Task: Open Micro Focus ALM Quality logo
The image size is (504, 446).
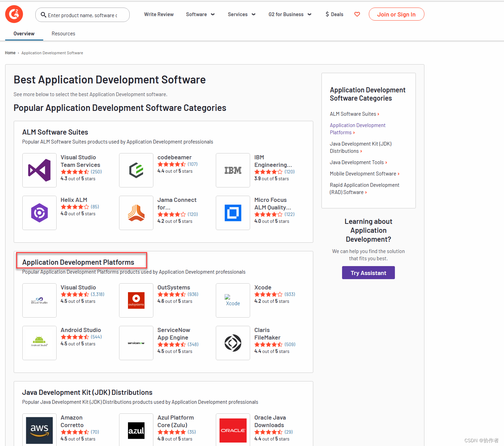Action: pos(233,213)
